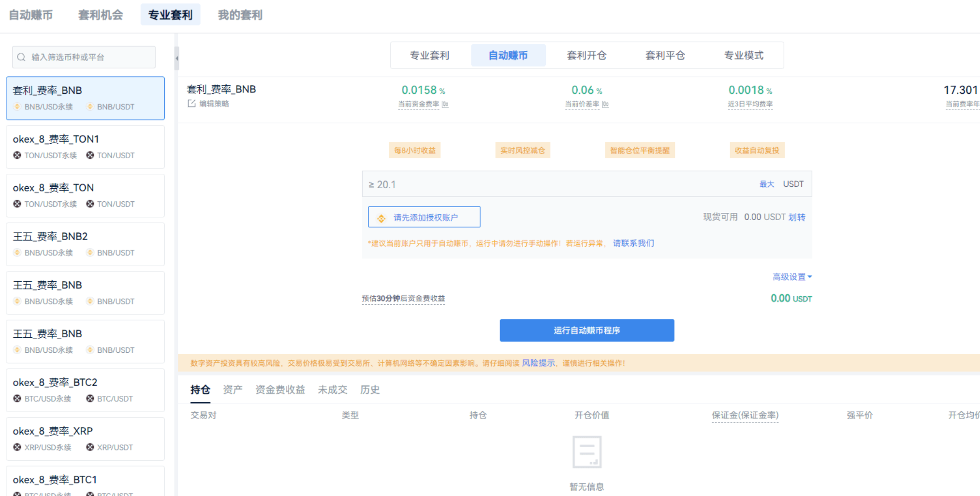
Task: Click BNB/USD永续 coin icon in 套利_费率_BNB card
Action: [x=17, y=106]
